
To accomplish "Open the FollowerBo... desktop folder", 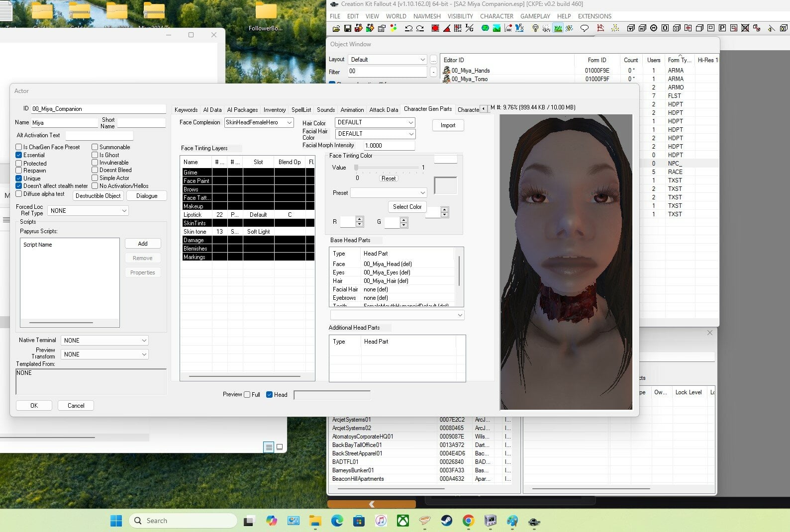I will pyautogui.click(x=266, y=17).
